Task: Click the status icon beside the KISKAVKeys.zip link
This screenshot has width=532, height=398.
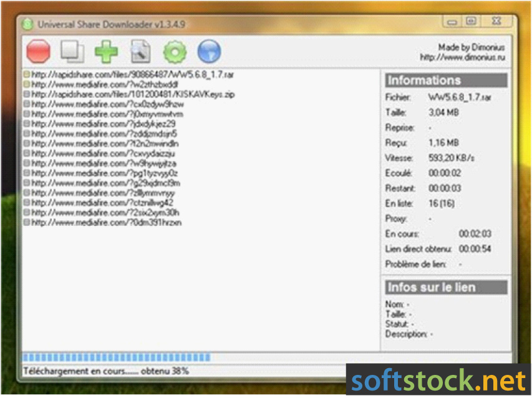Action: pos(26,95)
